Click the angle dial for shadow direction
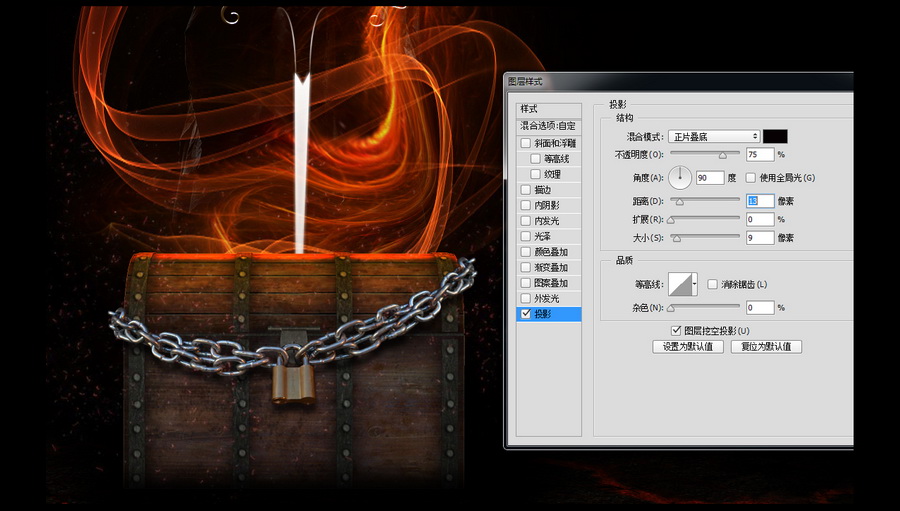900x511 pixels. pyautogui.click(x=680, y=177)
